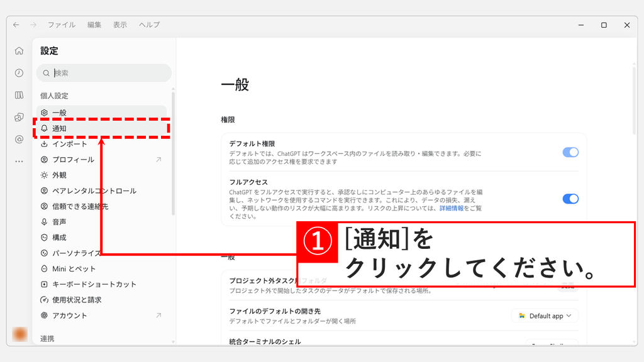Click the microphone icon beside 音声
Image resolution: width=644 pixels, height=362 pixels.
tap(45, 222)
